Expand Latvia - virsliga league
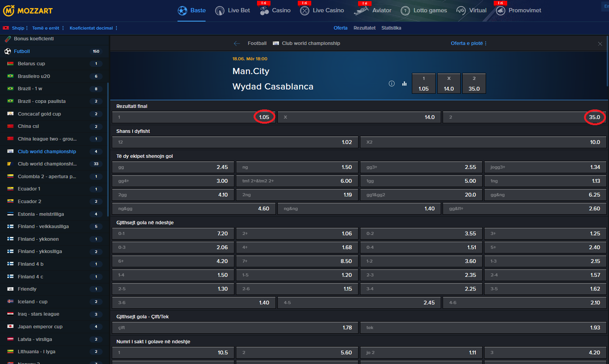 (x=55, y=339)
